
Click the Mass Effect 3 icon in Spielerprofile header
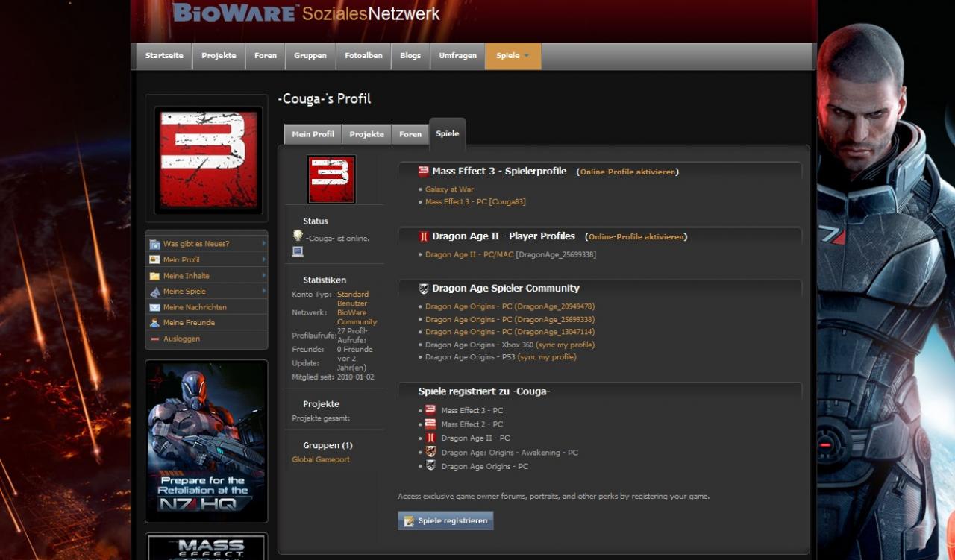[424, 171]
